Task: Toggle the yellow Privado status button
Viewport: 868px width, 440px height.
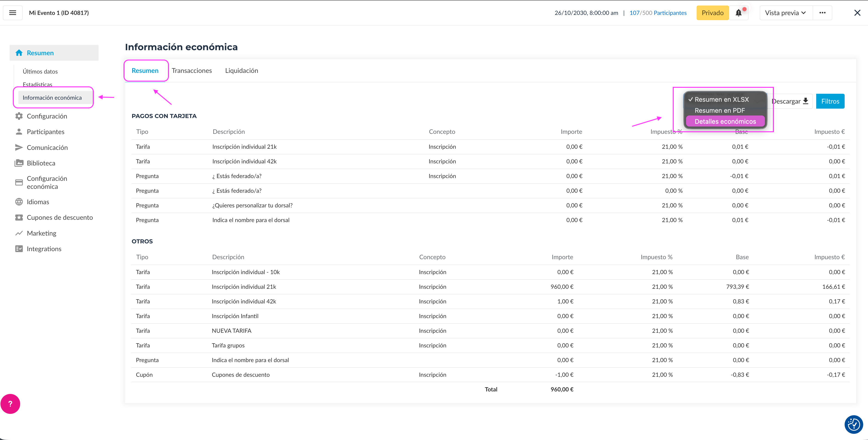Action: pos(712,13)
